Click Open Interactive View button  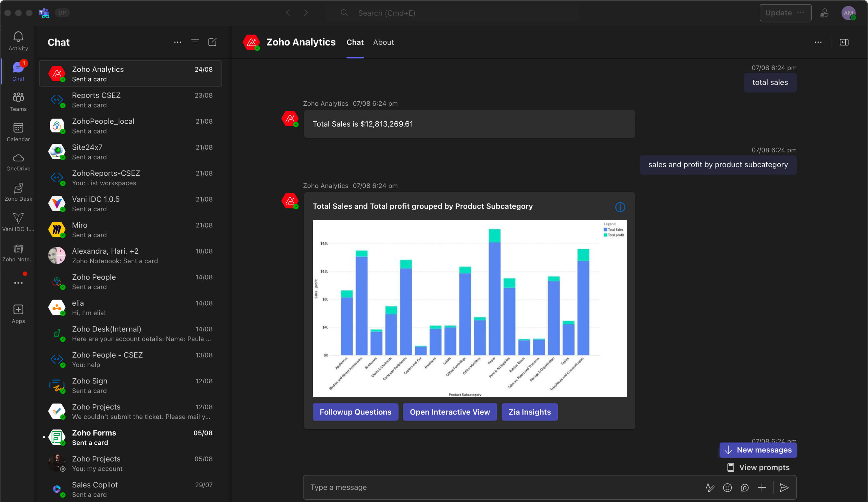click(449, 411)
